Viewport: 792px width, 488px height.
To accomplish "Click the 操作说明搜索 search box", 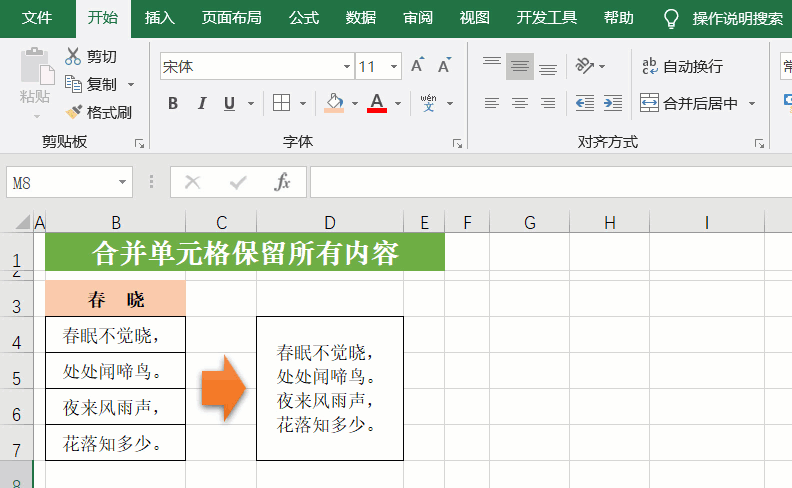I will click(737, 19).
